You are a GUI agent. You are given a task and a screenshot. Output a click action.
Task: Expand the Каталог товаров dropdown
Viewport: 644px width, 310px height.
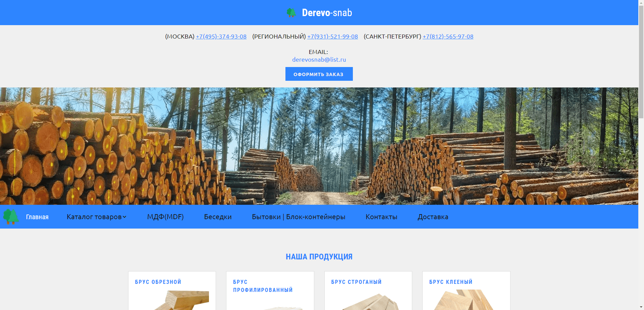94,217
